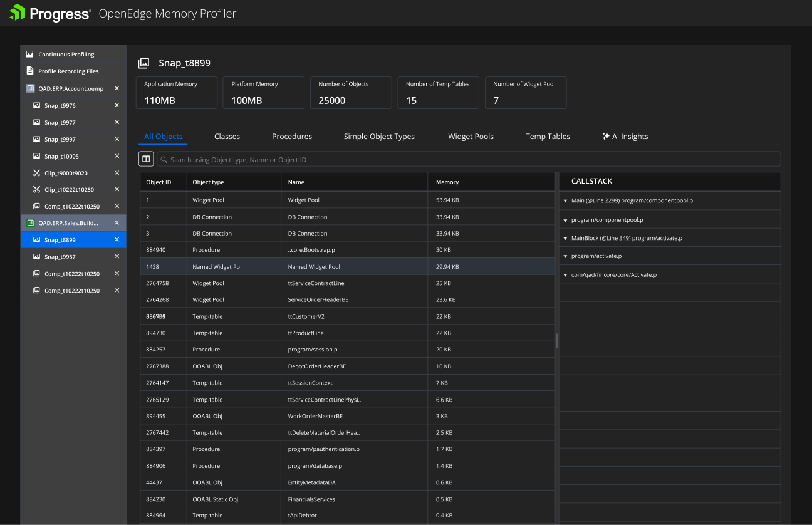
Task: Switch to the Procedures tab
Action: point(292,137)
